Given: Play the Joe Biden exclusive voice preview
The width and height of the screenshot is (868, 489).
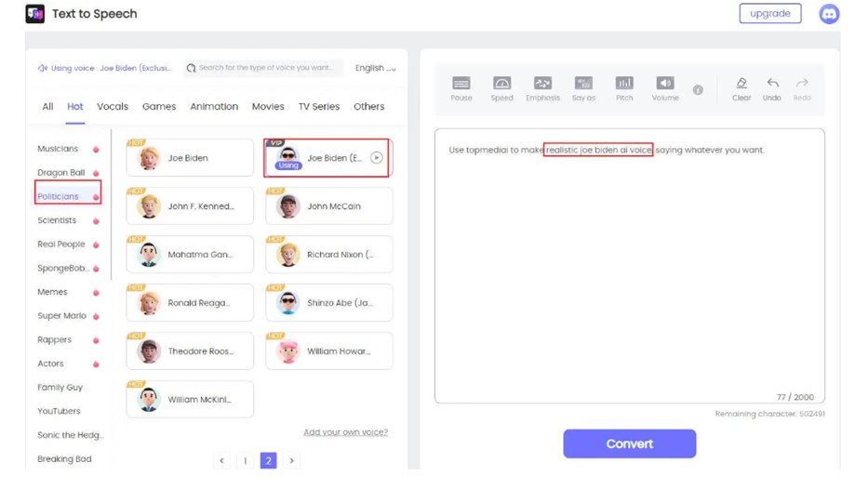Looking at the screenshot, I should point(376,158).
